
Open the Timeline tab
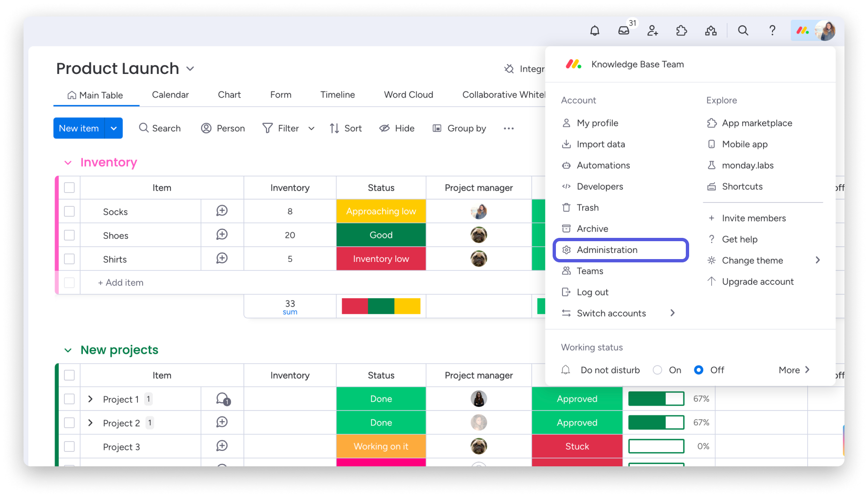pyautogui.click(x=338, y=95)
